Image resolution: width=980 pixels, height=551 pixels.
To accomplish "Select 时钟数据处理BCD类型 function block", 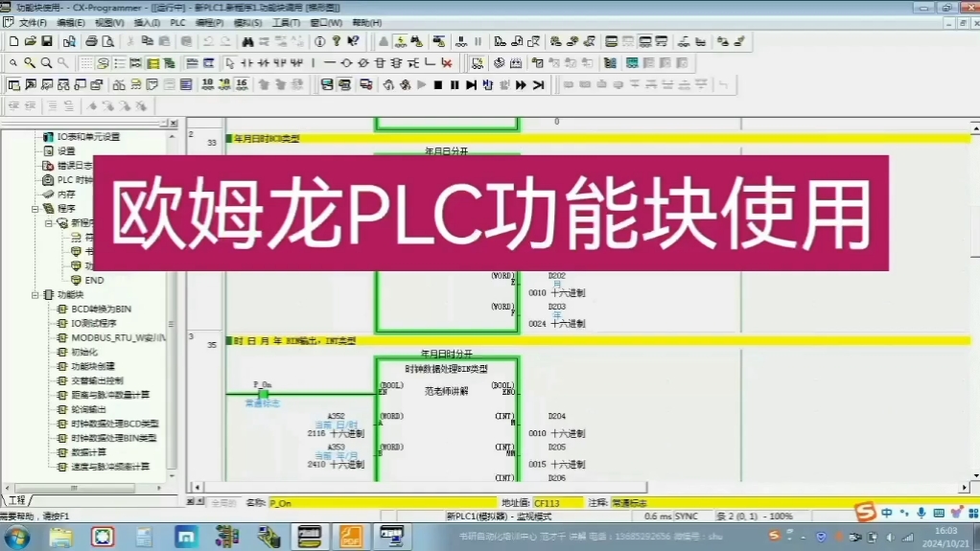I will 114,424.
